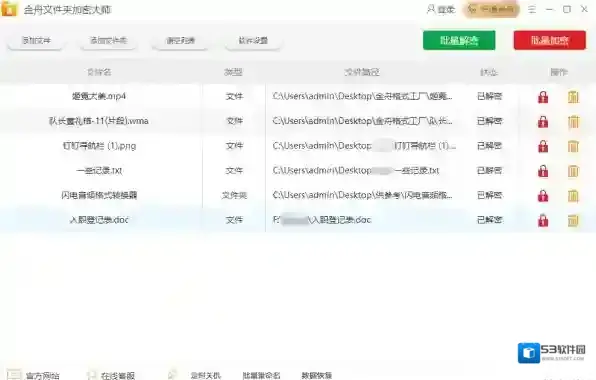Delete the .mp4 file row via trash icon
The image size is (596, 380).
573,97
